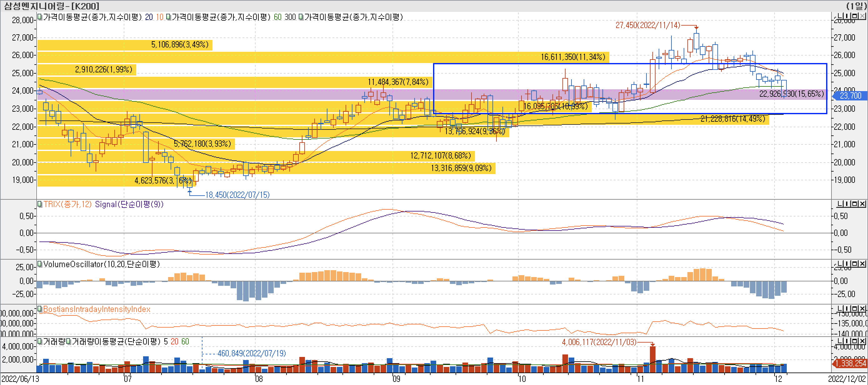This screenshot has width=868, height=385.
Task: Toggle the BostiansIntradayIntensityIndex legend square
Action: point(40,309)
